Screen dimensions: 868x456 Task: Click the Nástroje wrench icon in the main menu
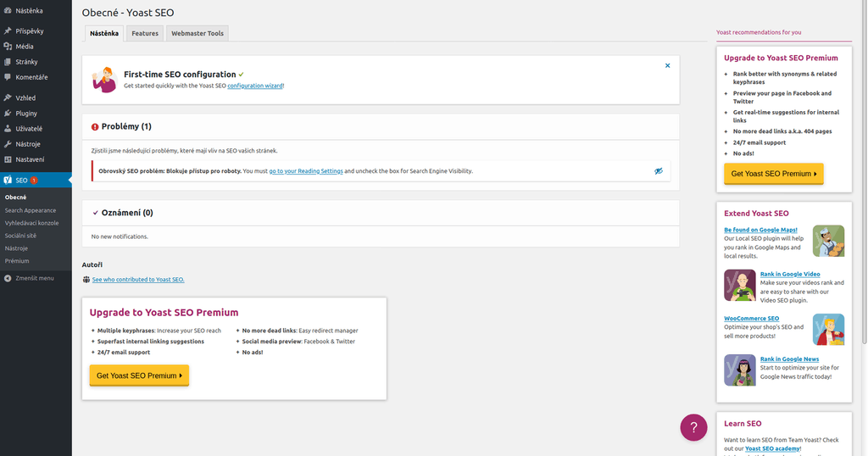8,144
